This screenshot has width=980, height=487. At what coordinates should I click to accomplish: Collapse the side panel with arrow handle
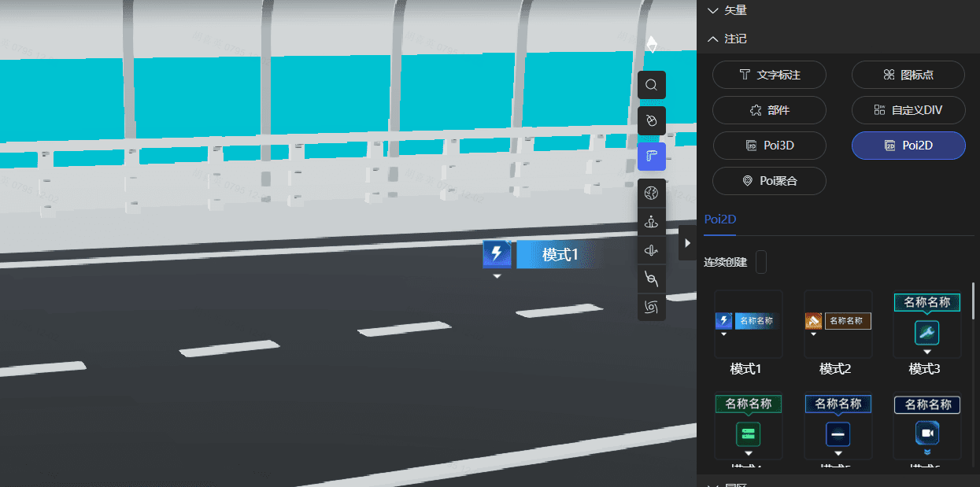click(x=687, y=243)
